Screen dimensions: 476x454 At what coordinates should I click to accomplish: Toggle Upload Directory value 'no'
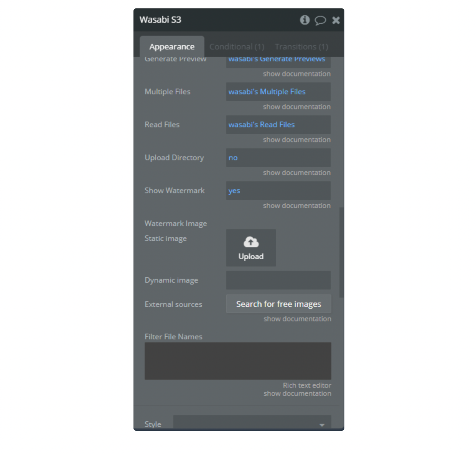pos(278,158)
